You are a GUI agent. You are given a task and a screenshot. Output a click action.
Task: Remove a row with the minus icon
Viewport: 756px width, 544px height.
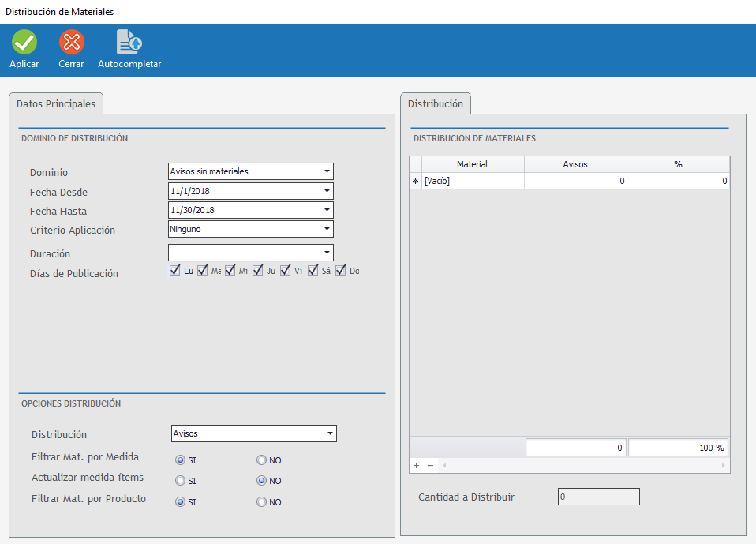pyautogui.click(x=430, y=465)
